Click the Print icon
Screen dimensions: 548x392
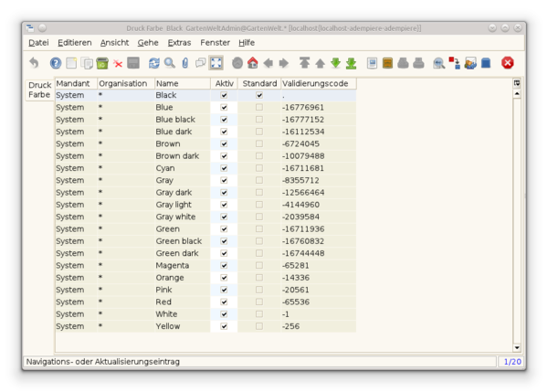[418, 63]
